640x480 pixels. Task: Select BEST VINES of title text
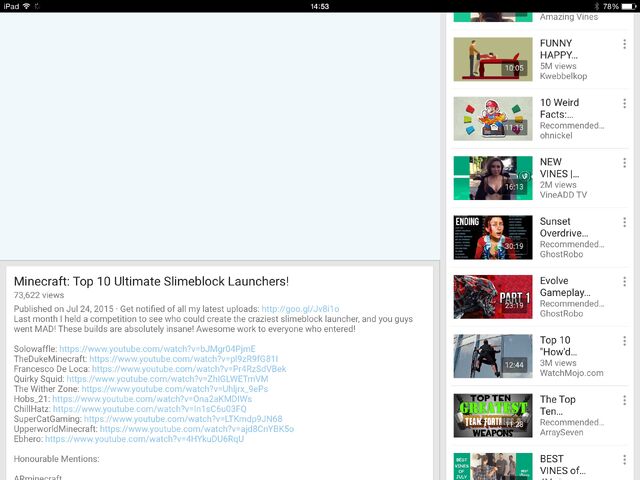coord(562,464)
